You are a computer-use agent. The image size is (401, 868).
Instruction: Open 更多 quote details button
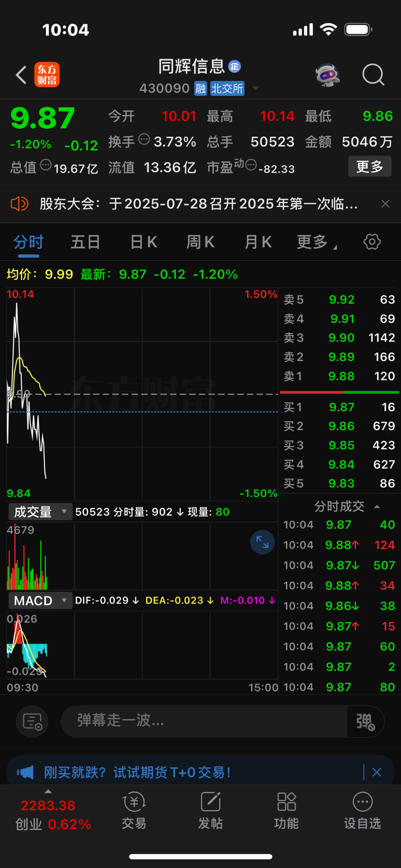[370, 167]
